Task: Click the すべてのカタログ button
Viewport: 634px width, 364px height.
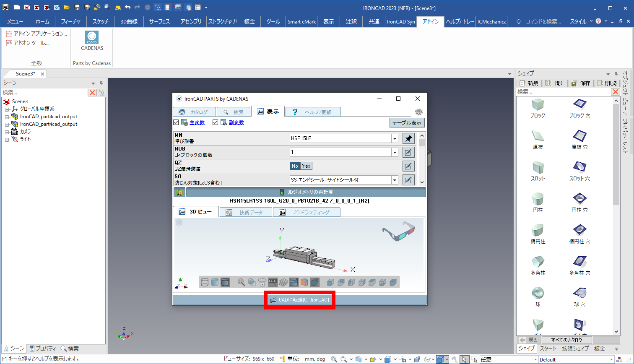Action: [566, 340]
